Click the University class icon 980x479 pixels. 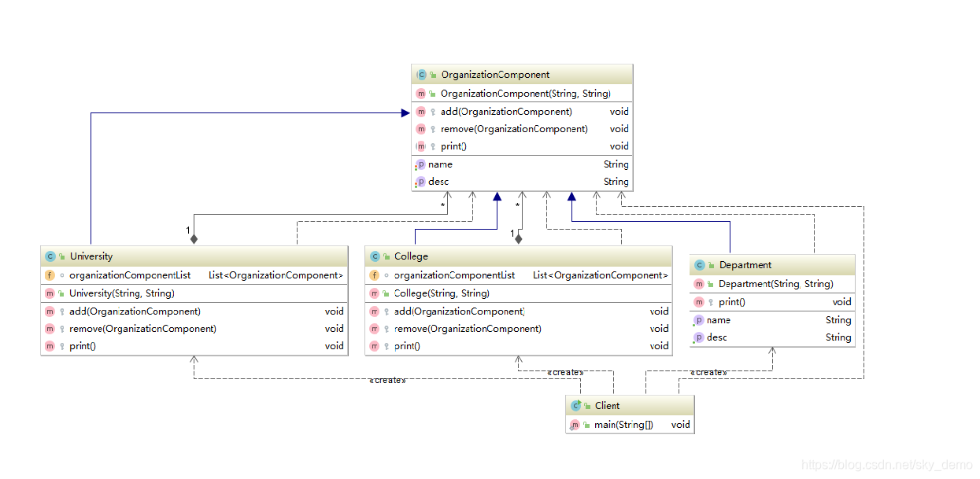tap(50, 256)
